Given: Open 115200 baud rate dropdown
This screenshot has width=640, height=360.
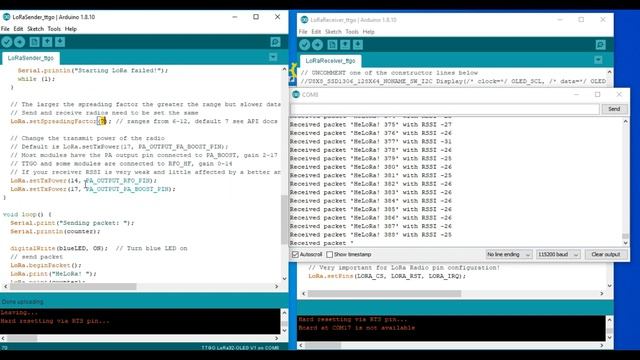Looking at the screenshot, I should tap(558, 254).
